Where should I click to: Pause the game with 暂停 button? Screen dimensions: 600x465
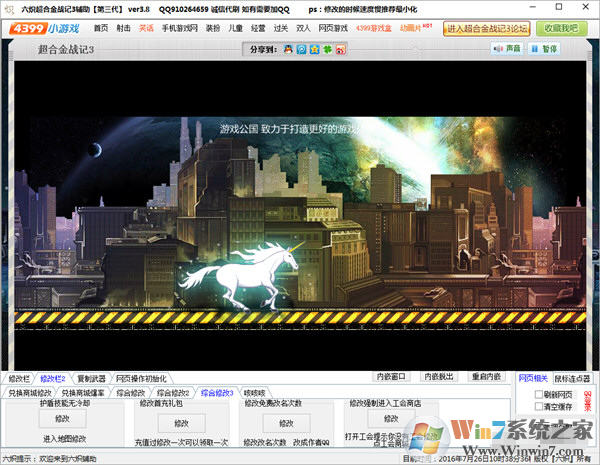545,48
